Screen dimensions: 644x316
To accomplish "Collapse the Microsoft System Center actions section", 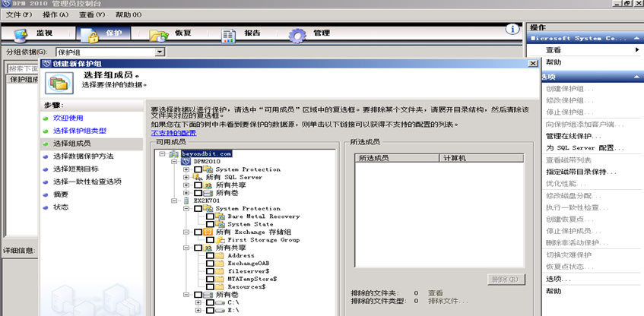I will click(x=636, y=38).
